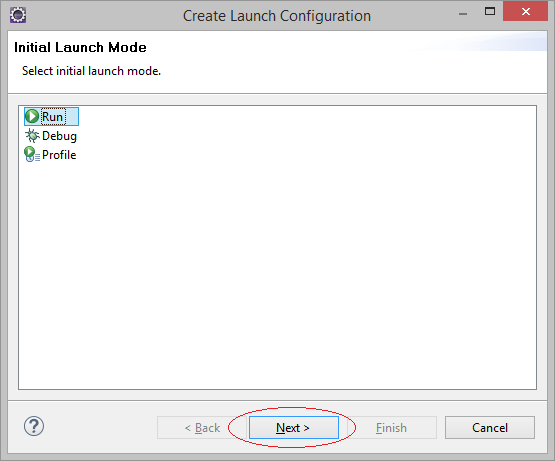This screenshot has width=555, height=461.
Task: Cancel the launch configuration wizard
Action: [490, 427]
